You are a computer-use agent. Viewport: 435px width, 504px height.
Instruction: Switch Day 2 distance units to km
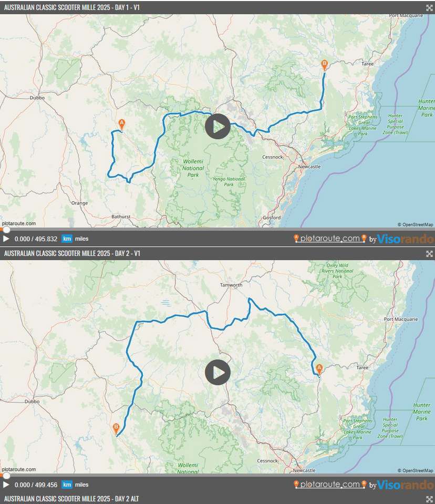[x=67, y=485]
